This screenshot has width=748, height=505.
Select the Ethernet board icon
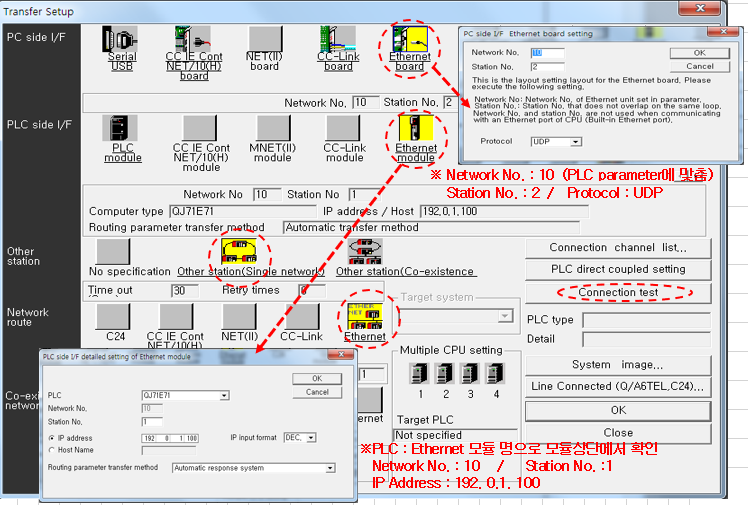point(409,39)
